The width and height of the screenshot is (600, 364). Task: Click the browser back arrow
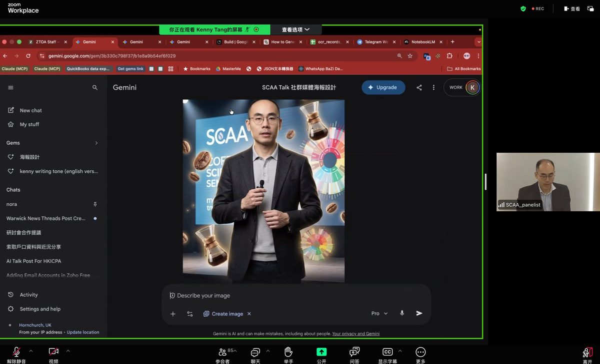tap(5, 56)
